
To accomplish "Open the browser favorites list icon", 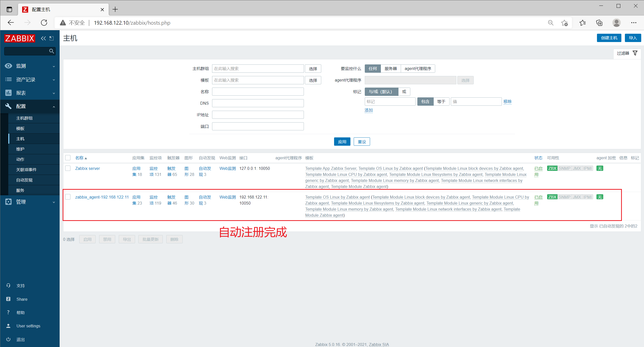I will (582, 23).
